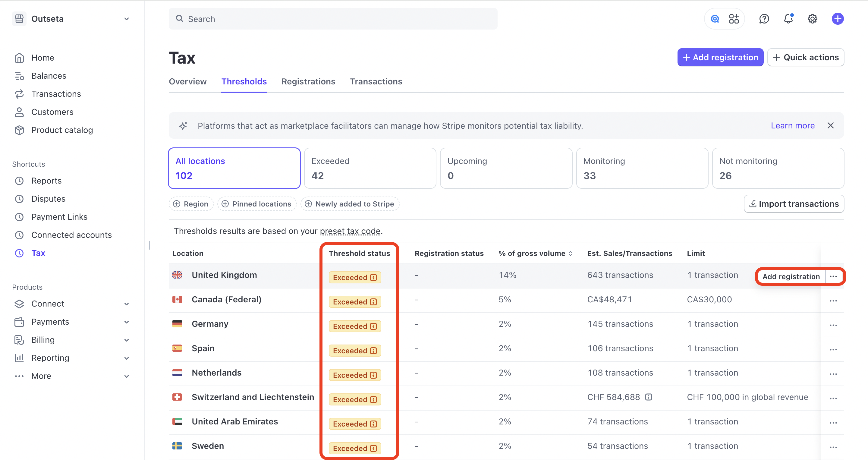The width and height of the screenshot is (868, 460).
Task: Click the Import transactions button
Action: coord(794,204)
